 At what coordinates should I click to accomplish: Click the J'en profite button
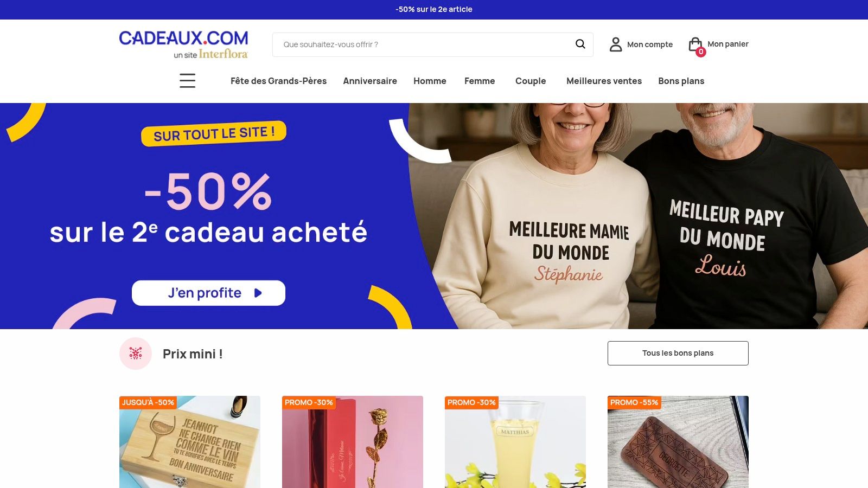click(x=208, y=293)
